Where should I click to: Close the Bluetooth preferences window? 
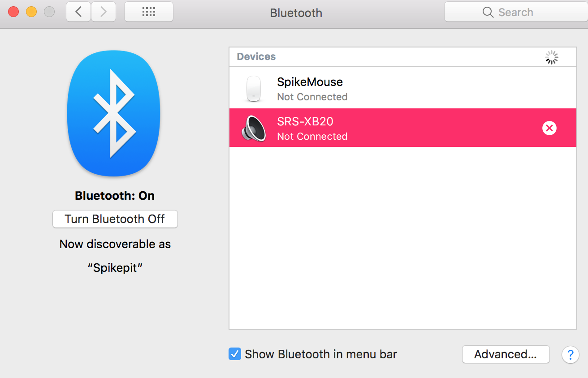pos(13,12)
